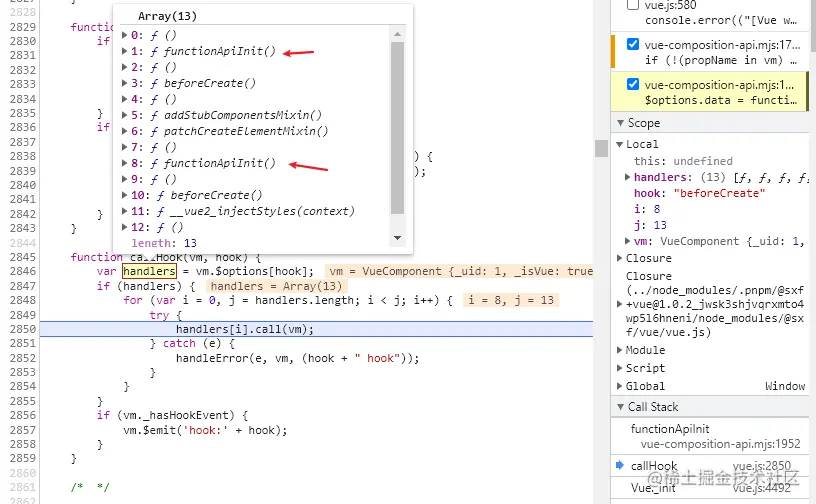Click the length: 13 property in popup
Image resolution: width=816 pixels, height=504 pixels.
pyautogui.click(x=164, y=243)
